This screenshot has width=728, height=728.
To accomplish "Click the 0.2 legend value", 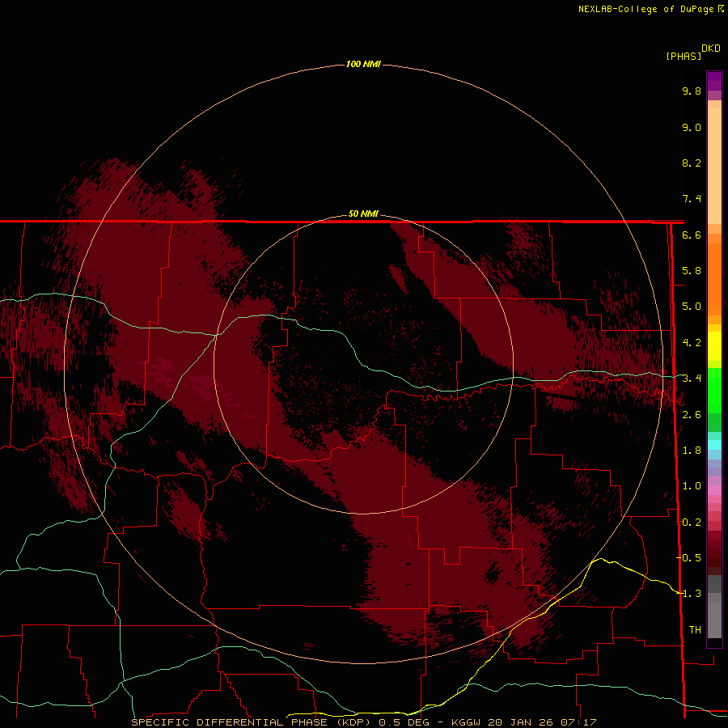I will pyautogui.click(x=692, y=523).
